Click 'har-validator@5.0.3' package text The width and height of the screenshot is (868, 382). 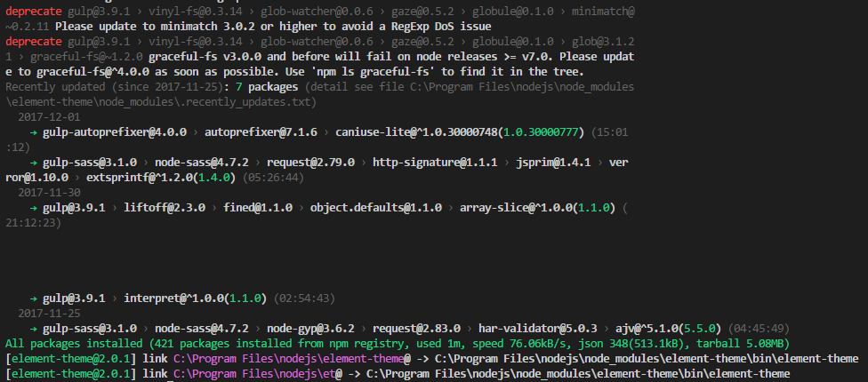[537, 329]
